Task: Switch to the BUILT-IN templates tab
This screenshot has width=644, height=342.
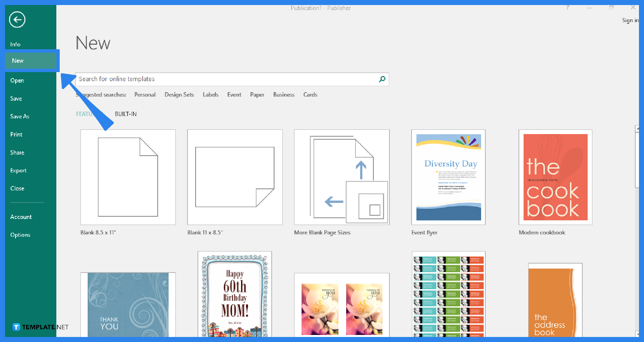Action: click(125, 114)
